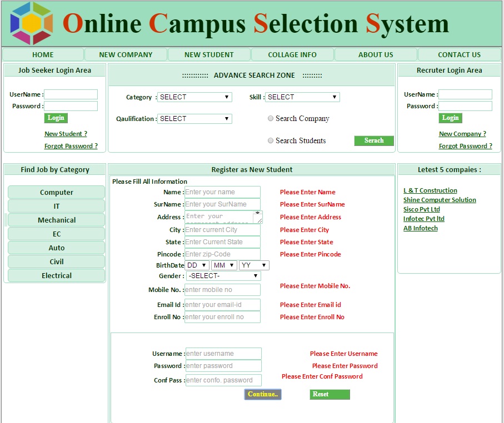
Task: Click recruiter Forgot Password link
Action: pos(465,146)
